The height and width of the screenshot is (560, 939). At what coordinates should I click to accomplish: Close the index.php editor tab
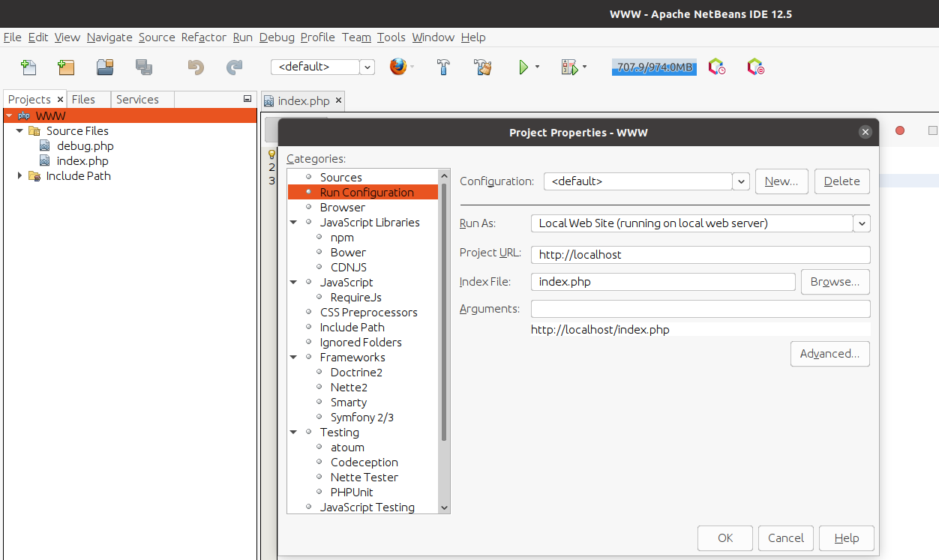(338, 100)
